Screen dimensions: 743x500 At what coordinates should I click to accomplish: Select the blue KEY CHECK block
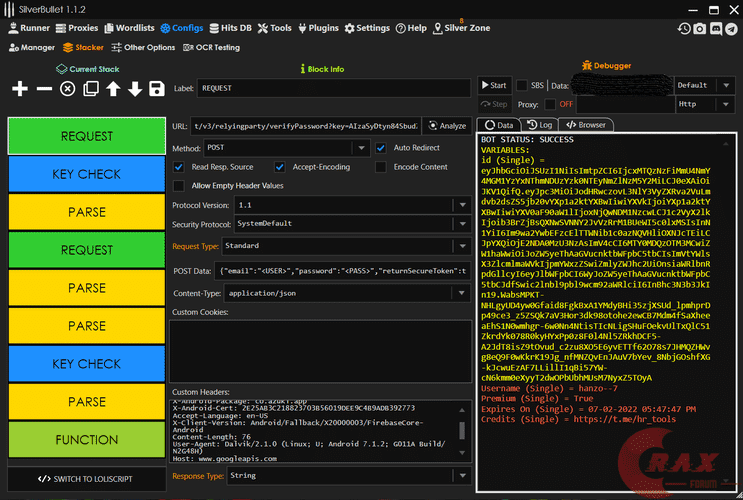(85, 174)
